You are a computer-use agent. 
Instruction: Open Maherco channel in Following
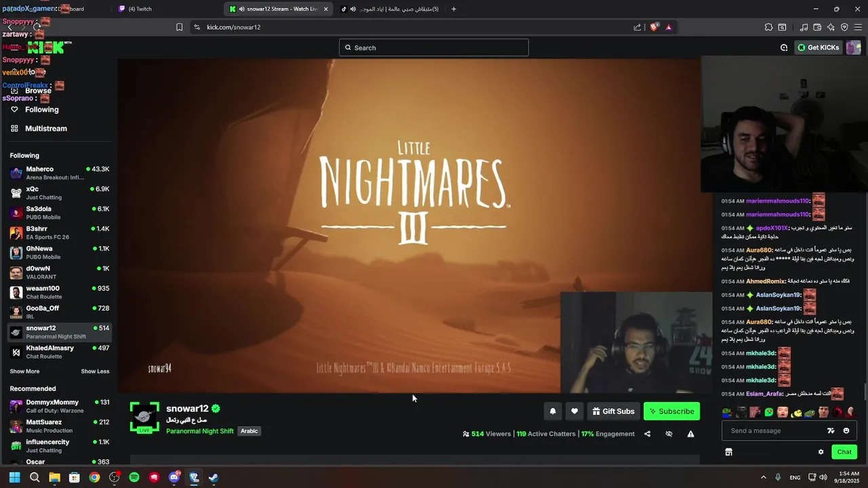click(x=60, y=173)
